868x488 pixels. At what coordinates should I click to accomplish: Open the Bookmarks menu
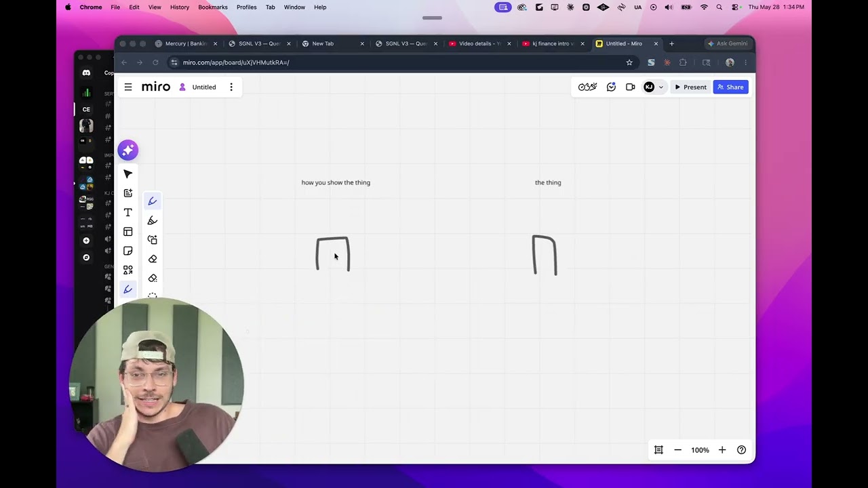213,7
